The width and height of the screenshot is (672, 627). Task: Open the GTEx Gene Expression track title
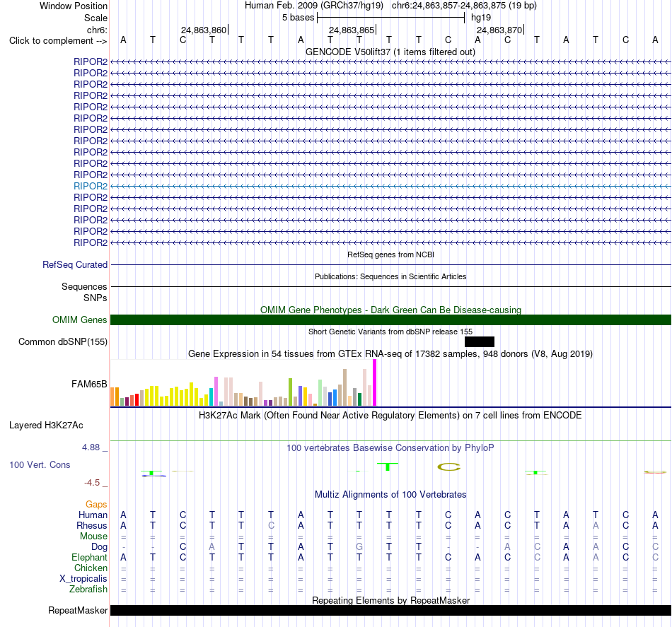point(390,353)
